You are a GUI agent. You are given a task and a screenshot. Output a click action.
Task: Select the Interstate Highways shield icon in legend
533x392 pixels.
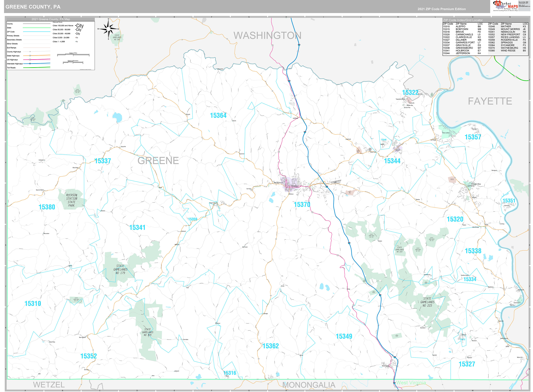click(x=30, y=64)
